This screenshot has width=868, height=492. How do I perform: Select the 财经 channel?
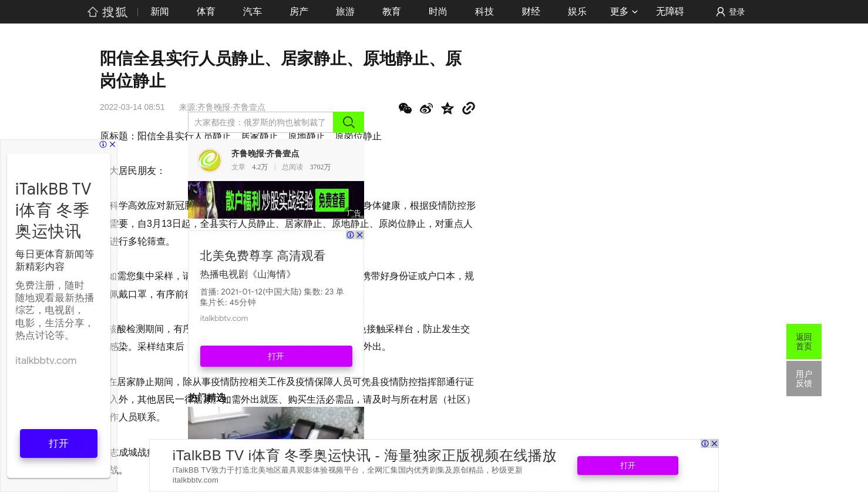point(531,12)
